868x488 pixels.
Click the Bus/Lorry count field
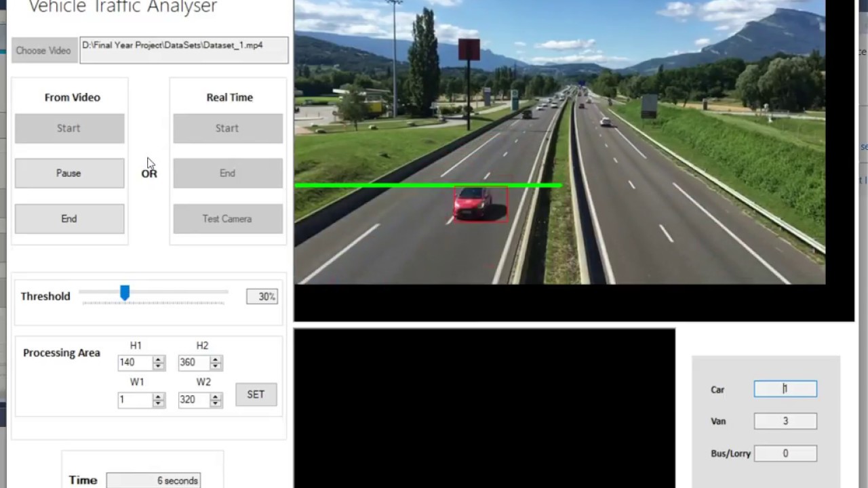click(x=785, y=453)
